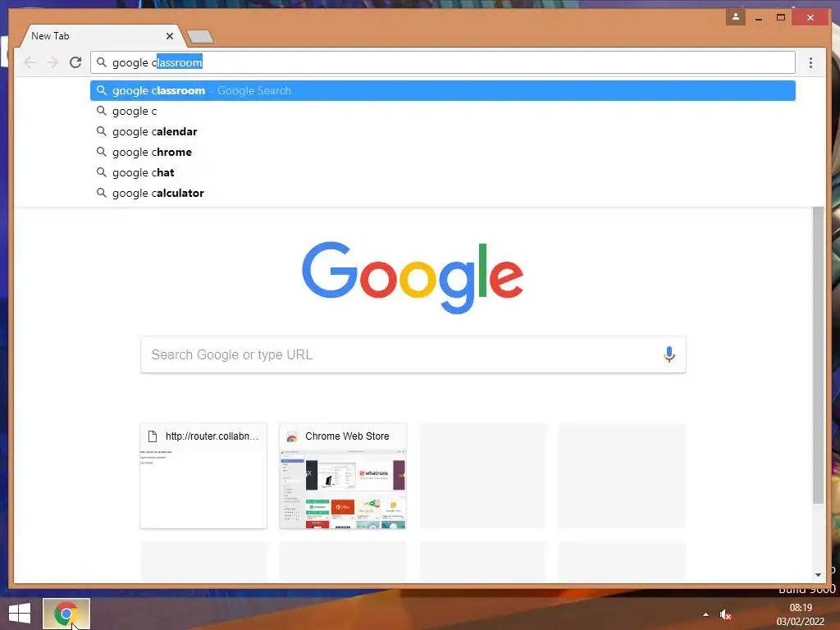The height and width of the screenshot is (630, 840).
Task: Click the Search Google or type URL box
Action: (x=413, y=354)
